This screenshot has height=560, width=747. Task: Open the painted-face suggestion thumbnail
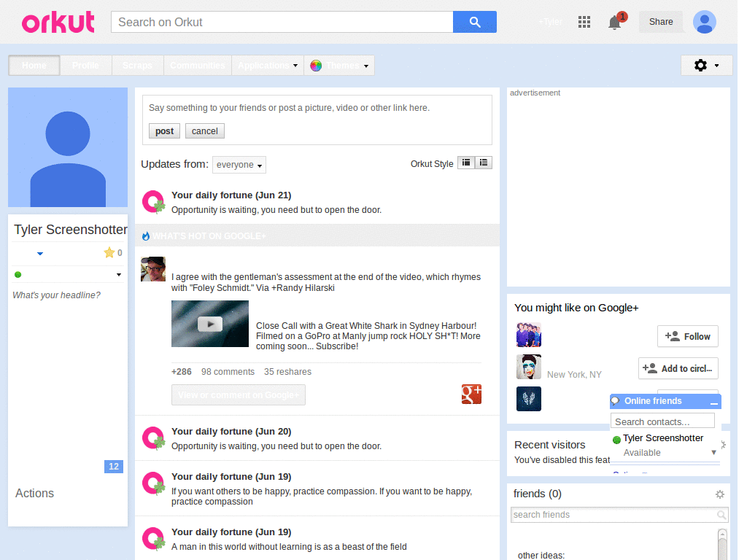point(529,367)
